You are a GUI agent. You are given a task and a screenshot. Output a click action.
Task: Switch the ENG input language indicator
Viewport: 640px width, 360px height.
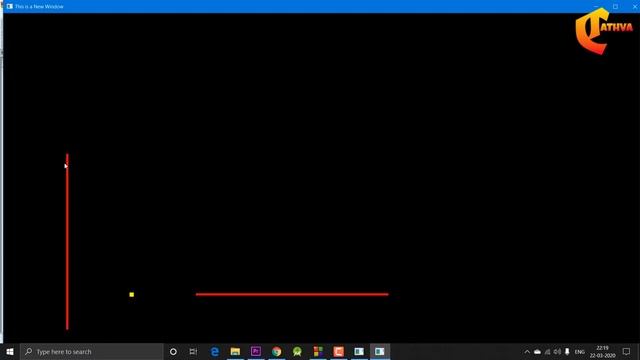(x=580, y=352)
